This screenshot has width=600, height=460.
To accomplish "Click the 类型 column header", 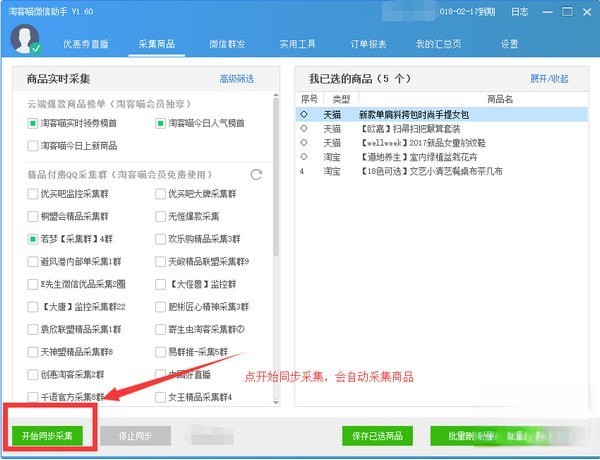I will (341, 100).
